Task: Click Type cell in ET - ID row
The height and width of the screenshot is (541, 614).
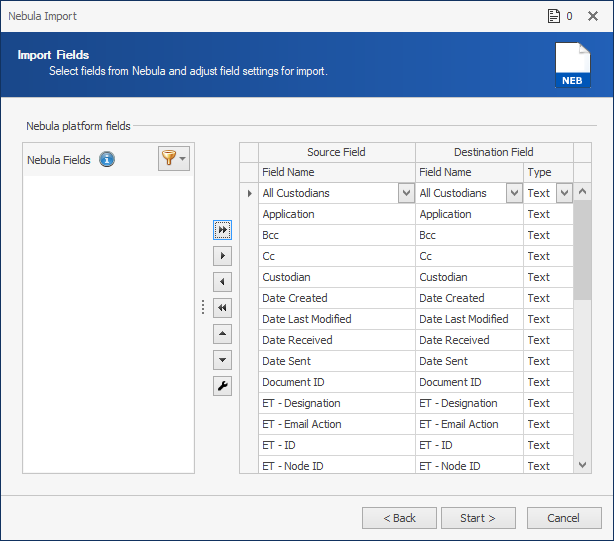Action: click(548, 445)
